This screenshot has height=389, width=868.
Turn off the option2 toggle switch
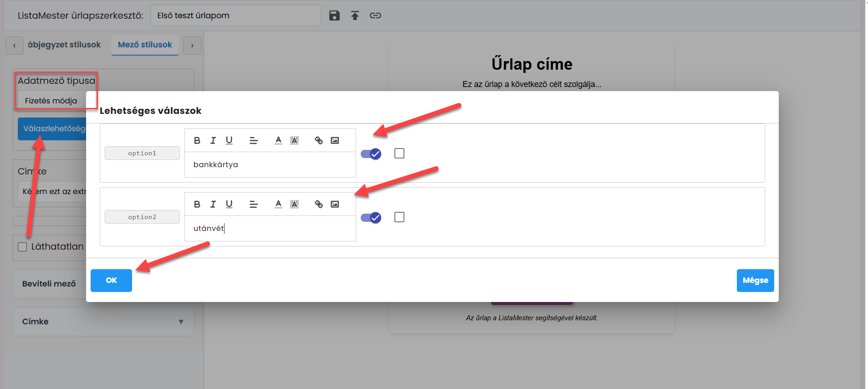(x=371, y=218)
